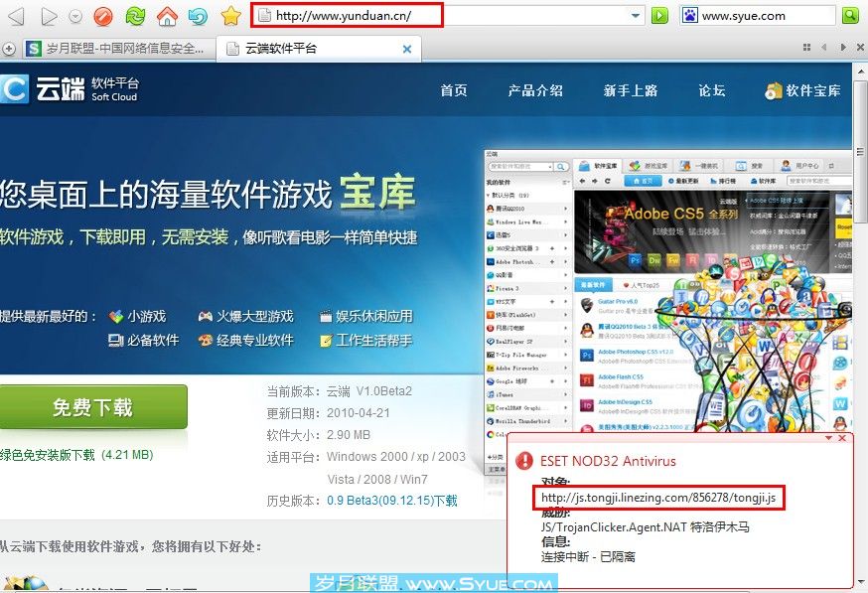Click the ESET NOD32 red alert icon
Screen dimensions: 868x593
pos(523,461)
